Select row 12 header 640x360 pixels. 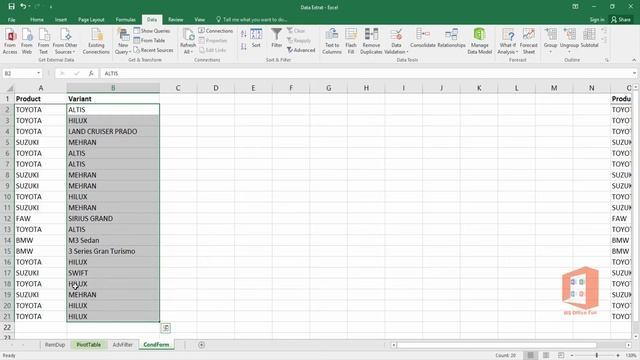[7, 218]
